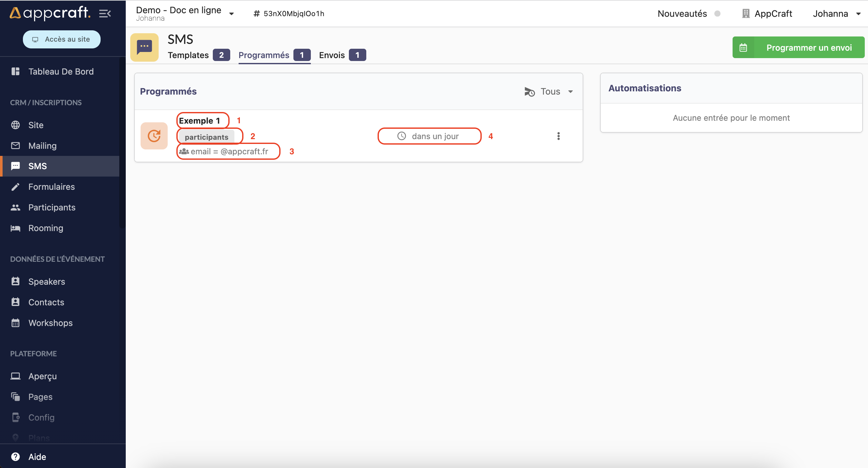The image size is (868, 468).
Task: Select the Exemple 1 scheduled SMS title
Action: 199,121
